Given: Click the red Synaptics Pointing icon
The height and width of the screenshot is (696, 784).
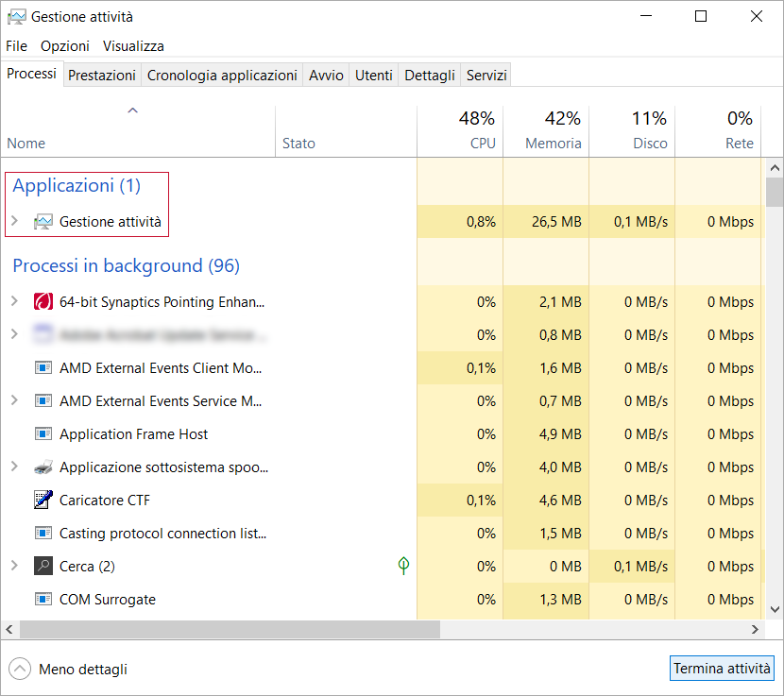Looking at the screenshot, I should (43, 302).
